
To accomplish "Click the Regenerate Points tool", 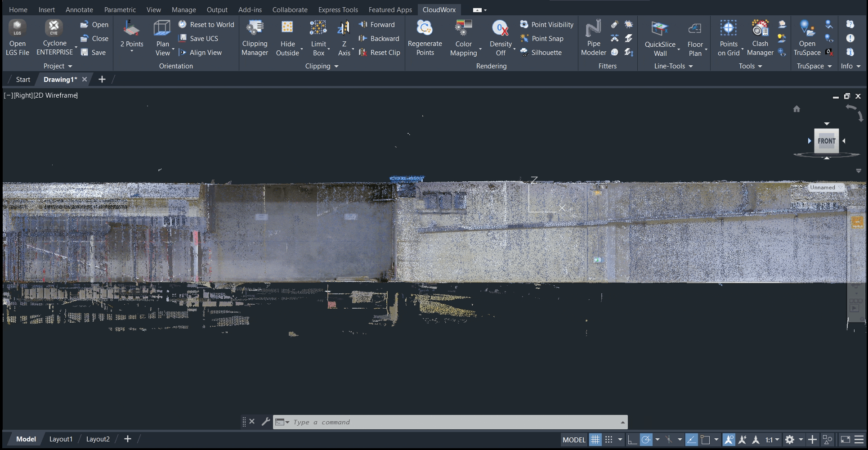I will [x=425, y=38].
